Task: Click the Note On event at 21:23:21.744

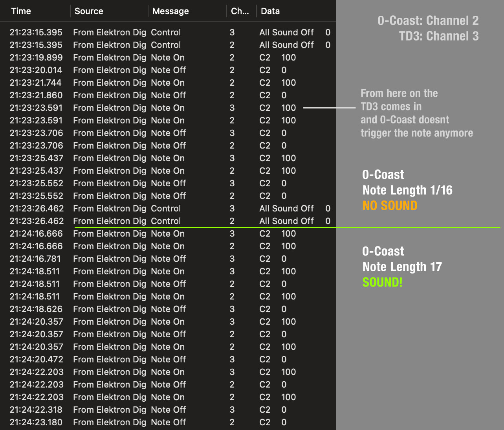Action: pyautogui.click(x=168, y=83)
